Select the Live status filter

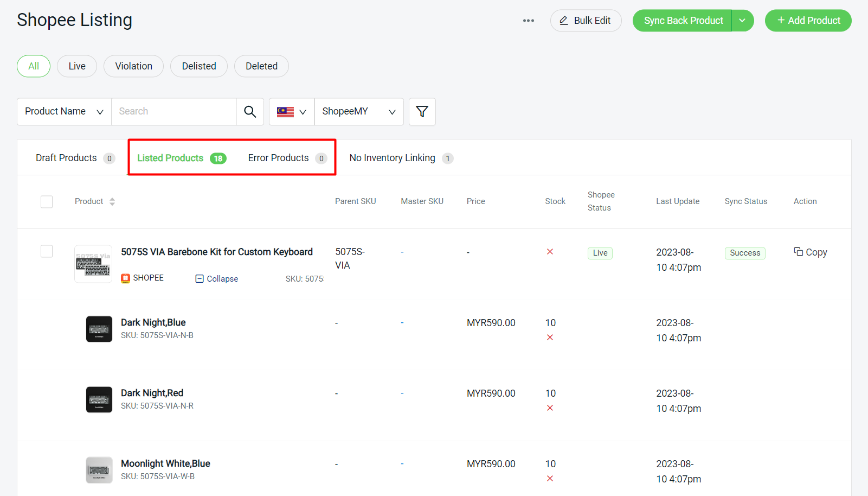[x=77, y=66]
